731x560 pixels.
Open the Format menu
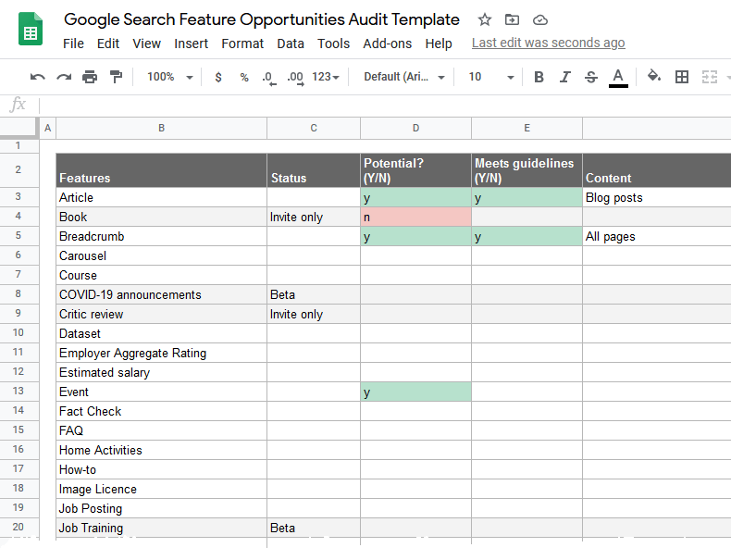(242, 44)
